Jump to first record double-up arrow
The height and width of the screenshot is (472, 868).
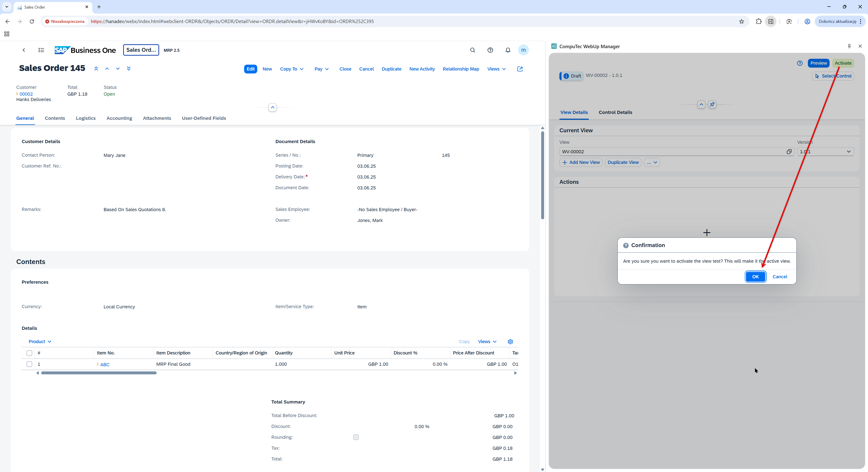point(96,69)
